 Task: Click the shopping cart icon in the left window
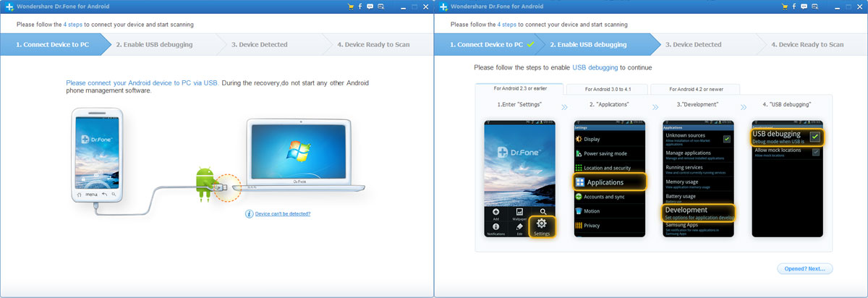pos(350,7)
